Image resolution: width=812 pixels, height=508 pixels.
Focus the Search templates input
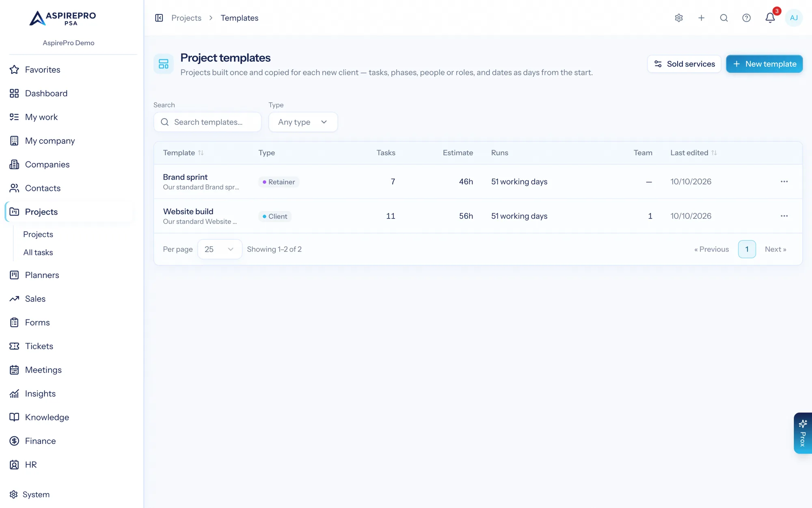tap(207, 122)
